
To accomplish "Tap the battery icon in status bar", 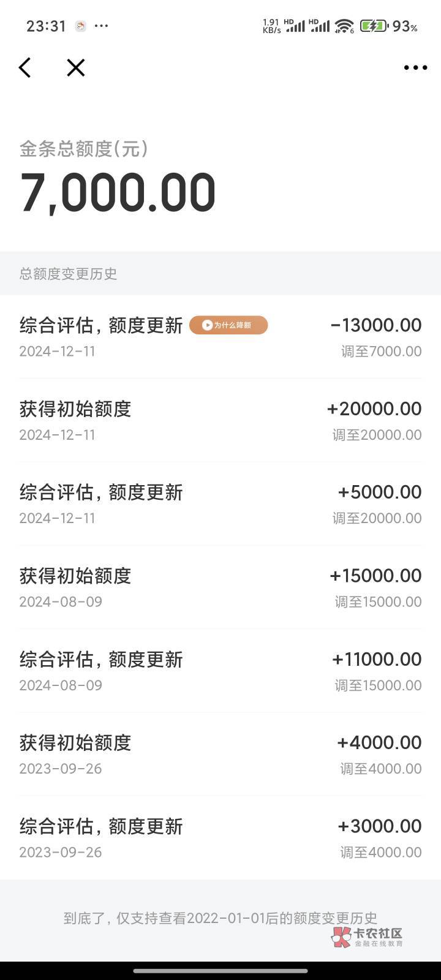I will point(373,26).
